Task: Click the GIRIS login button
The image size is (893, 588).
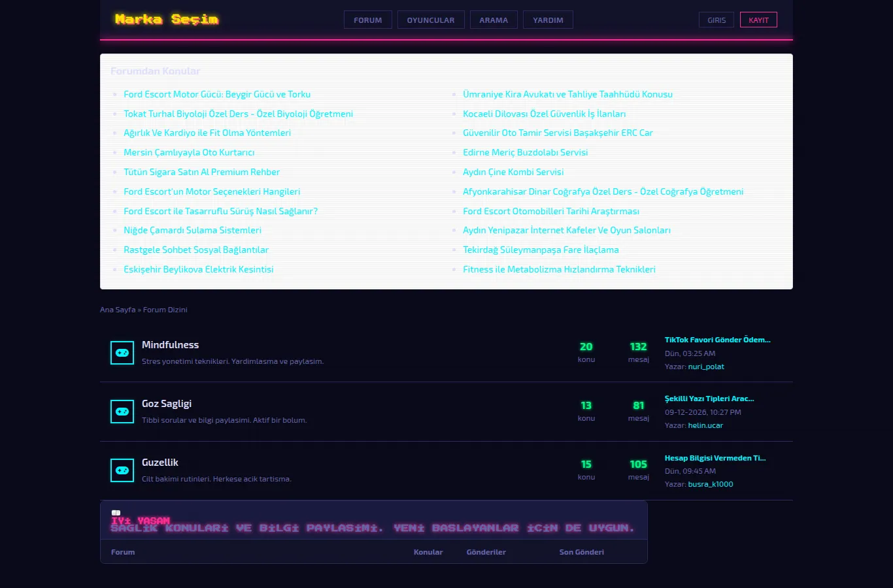Action: point(716,20)
